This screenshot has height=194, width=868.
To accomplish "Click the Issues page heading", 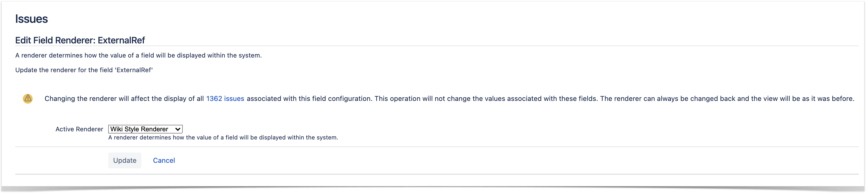I will click(31, 19).
